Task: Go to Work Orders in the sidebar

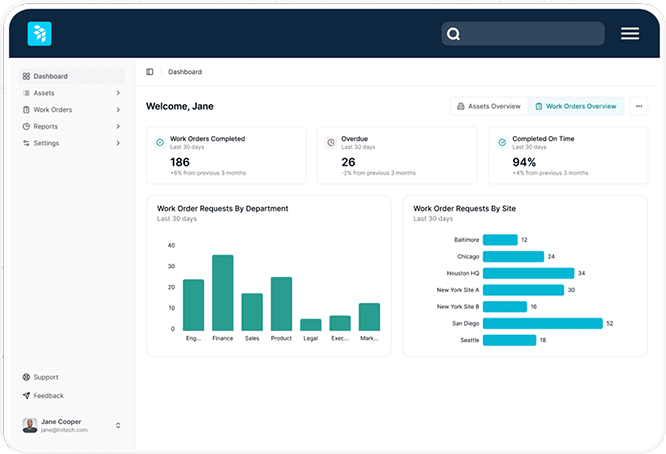Action: (x=72, y=110)
